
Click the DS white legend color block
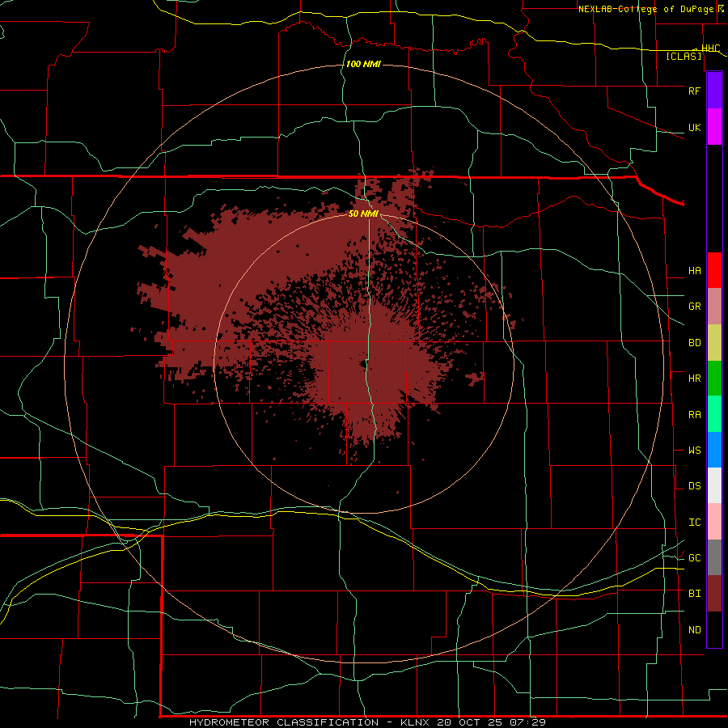[x=714, y=485]
